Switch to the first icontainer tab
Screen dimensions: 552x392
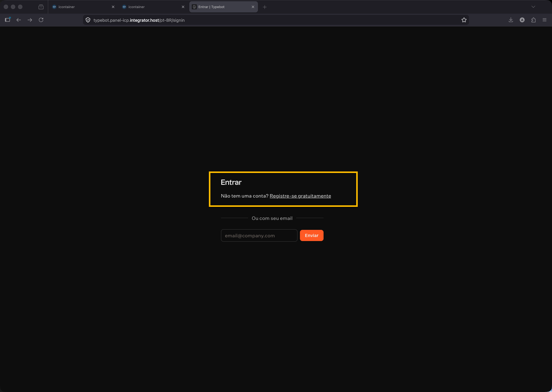pos(81,7)
